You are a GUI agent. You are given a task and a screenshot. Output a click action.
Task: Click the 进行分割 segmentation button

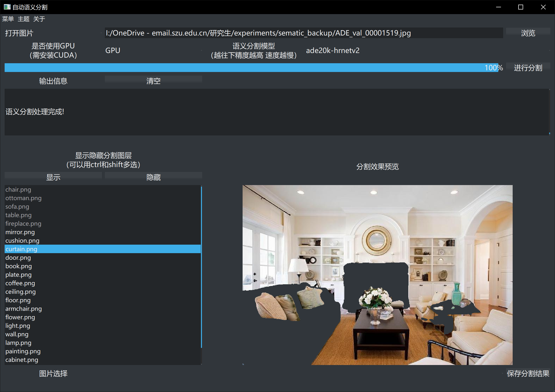(x=528, y=68)
